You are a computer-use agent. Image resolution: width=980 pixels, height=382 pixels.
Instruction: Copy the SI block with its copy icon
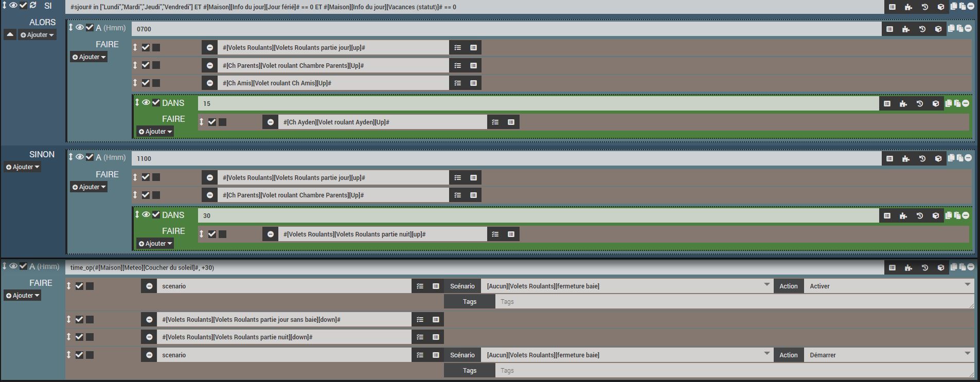(954, 6)
